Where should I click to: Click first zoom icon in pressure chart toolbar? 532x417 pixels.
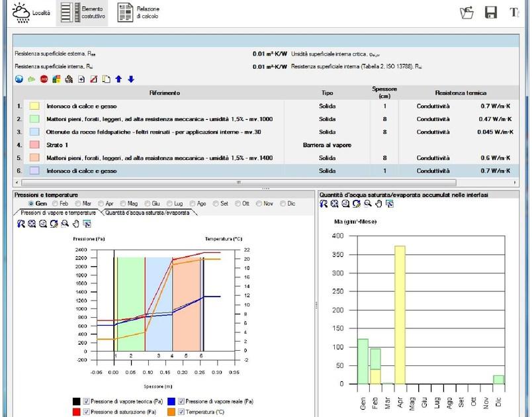pos(21,224)
